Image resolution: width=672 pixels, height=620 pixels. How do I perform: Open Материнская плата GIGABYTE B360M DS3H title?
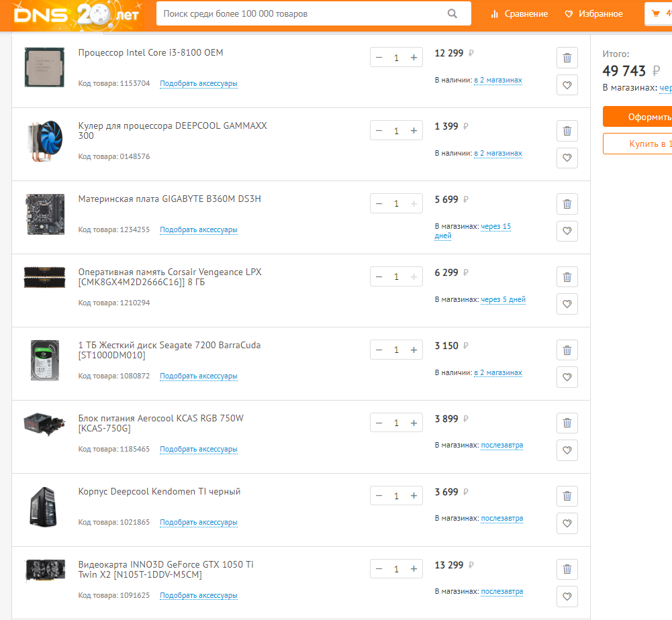pyautogui.click(x=169, y=199)
